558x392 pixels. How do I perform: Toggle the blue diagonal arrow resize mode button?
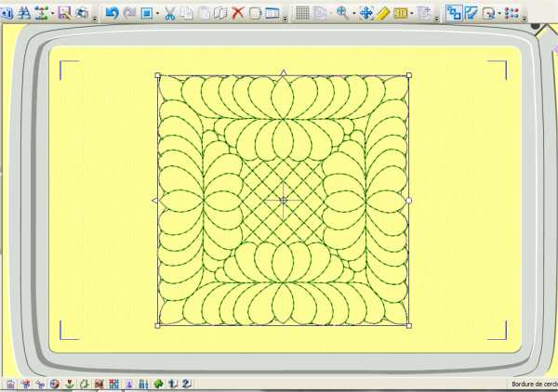pos(472,13)
